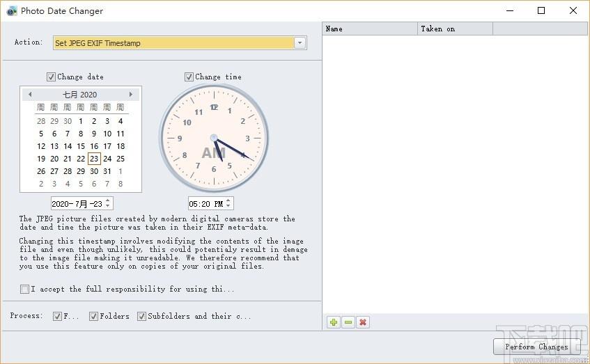Toggle Subfolders and their contents checkbox

click(141, 316)
